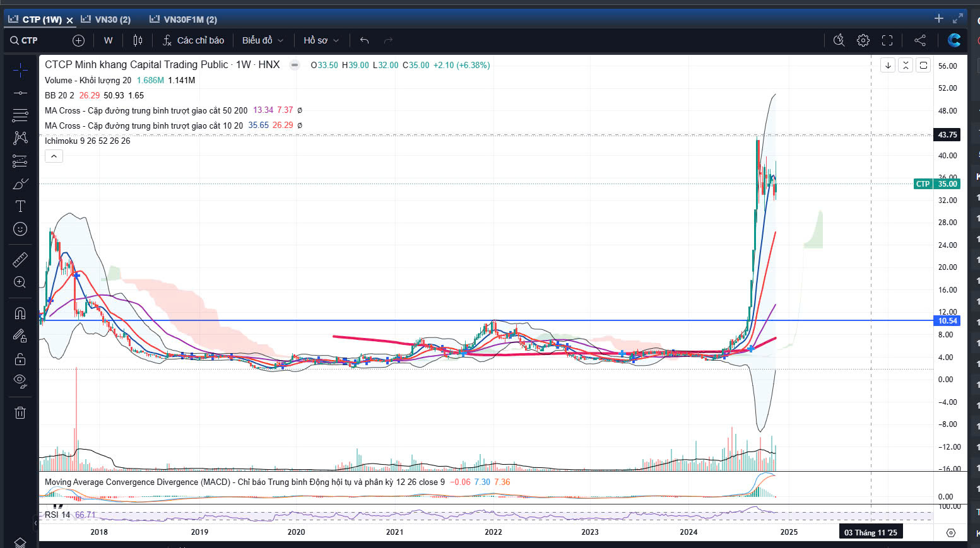
Task: Maximize the main chart pane
Action: [923, 65]
